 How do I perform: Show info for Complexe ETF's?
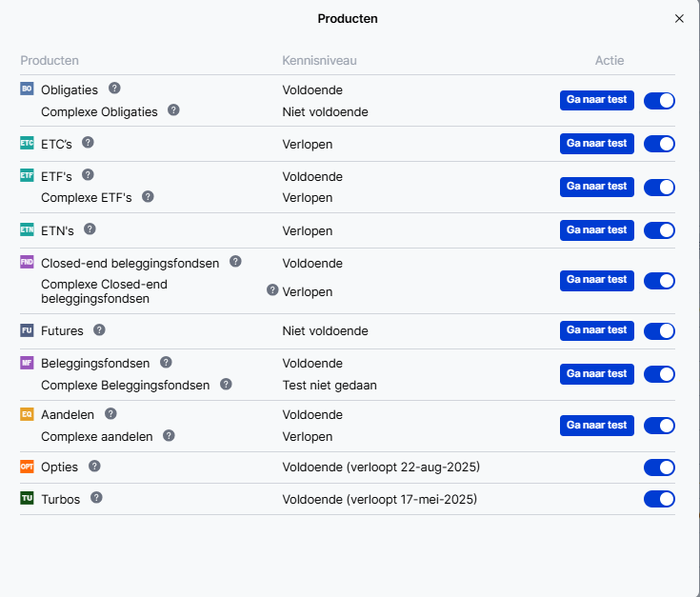pos(148,196)
